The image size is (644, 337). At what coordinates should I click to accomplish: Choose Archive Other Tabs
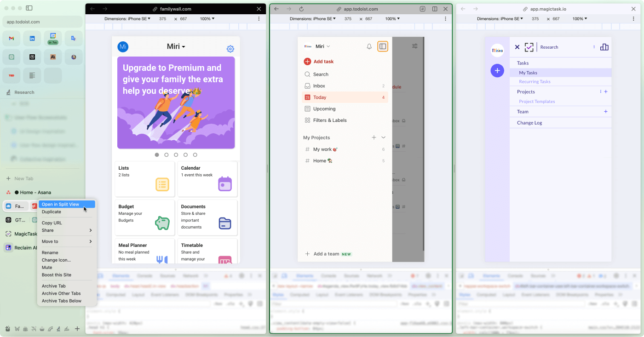[x=67, y=293]
